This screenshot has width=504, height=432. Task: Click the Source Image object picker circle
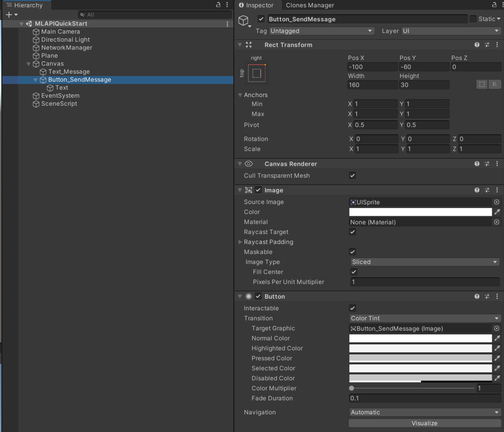[x=497, y=202]
